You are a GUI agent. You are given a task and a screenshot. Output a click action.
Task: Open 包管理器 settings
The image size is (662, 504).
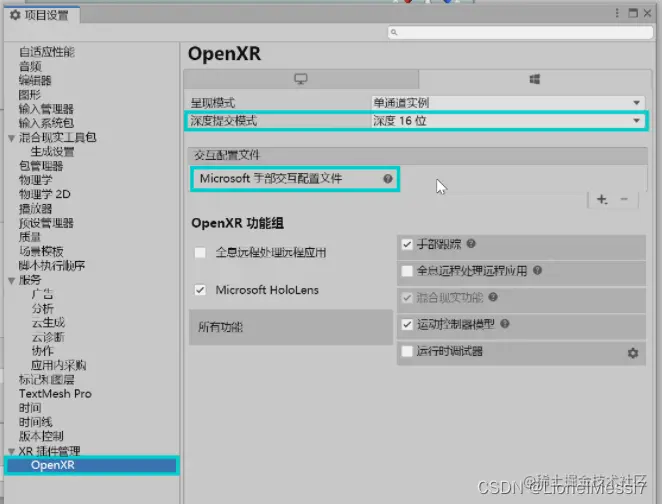click(41, 166)
